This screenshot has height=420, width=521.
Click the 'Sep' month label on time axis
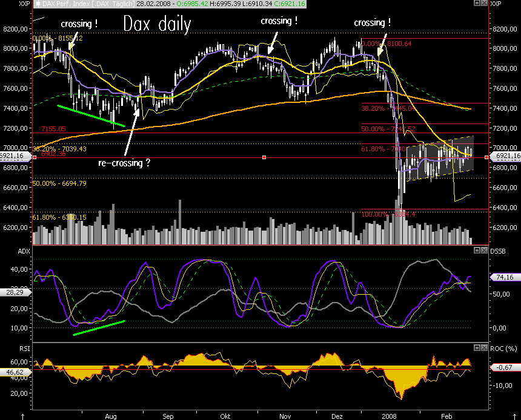(168, 416)
